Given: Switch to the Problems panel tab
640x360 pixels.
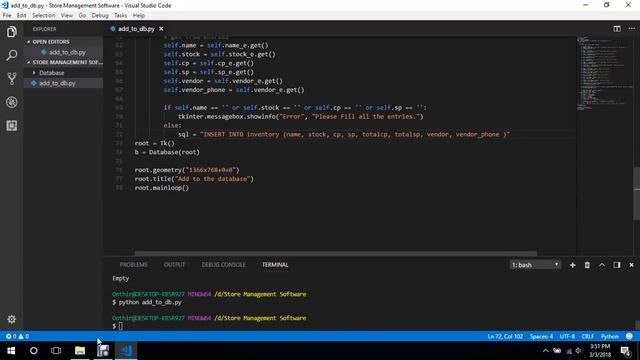Looking at the screenshot, I should pyautogui.click(x=133, y=265).
